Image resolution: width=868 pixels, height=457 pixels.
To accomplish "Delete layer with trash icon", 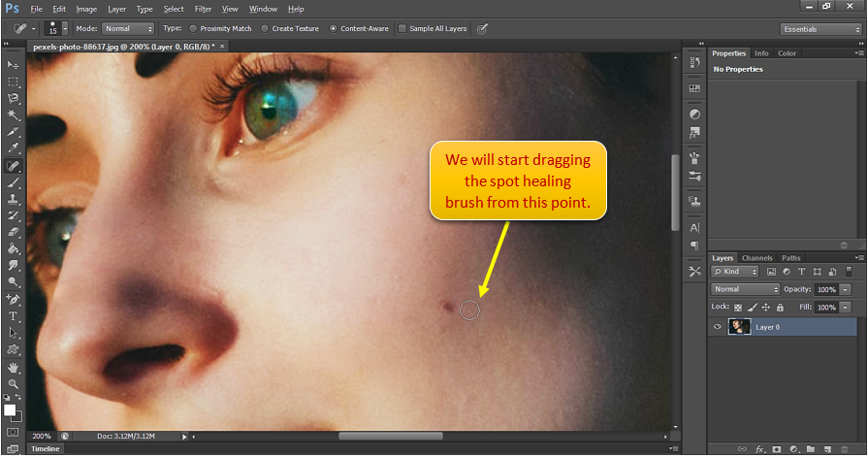I will click(x=844, y=449).
